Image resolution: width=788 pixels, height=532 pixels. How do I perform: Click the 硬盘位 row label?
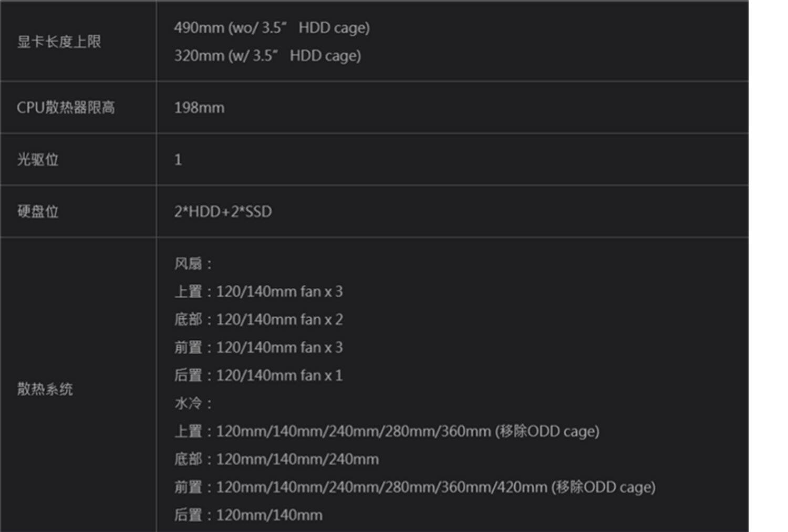tap(38, 212)
